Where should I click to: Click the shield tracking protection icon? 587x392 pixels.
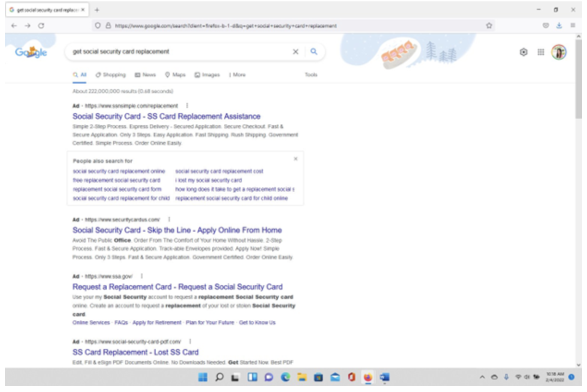point(98,26)
